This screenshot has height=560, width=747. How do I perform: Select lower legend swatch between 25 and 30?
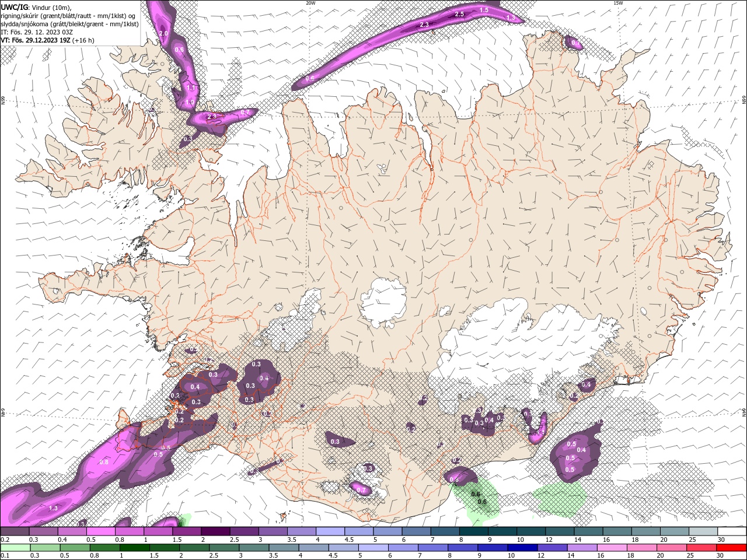pos(702,548)
